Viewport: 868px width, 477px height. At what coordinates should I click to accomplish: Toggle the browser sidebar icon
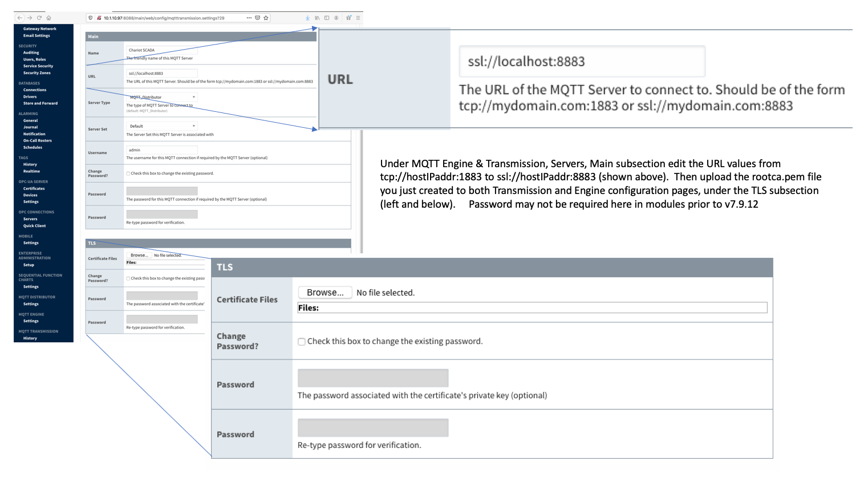327,18
